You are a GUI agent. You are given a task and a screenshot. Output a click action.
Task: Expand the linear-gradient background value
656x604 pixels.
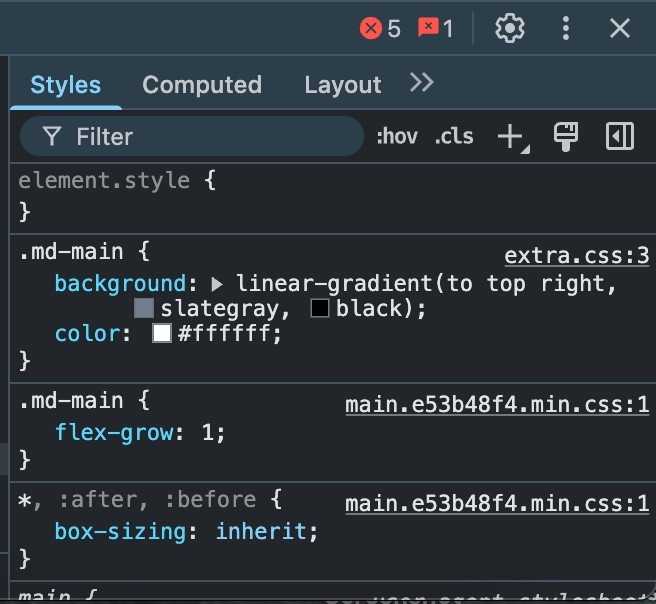pos(217,284)
